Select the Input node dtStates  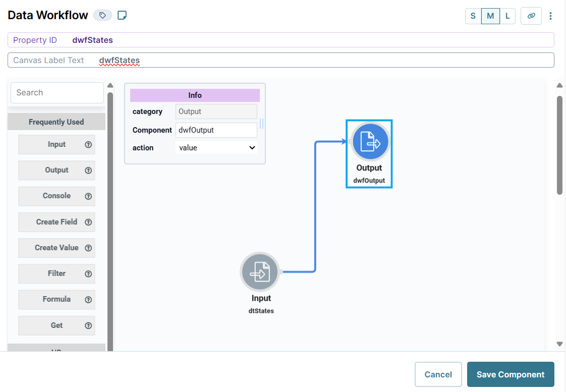[260, 271]
